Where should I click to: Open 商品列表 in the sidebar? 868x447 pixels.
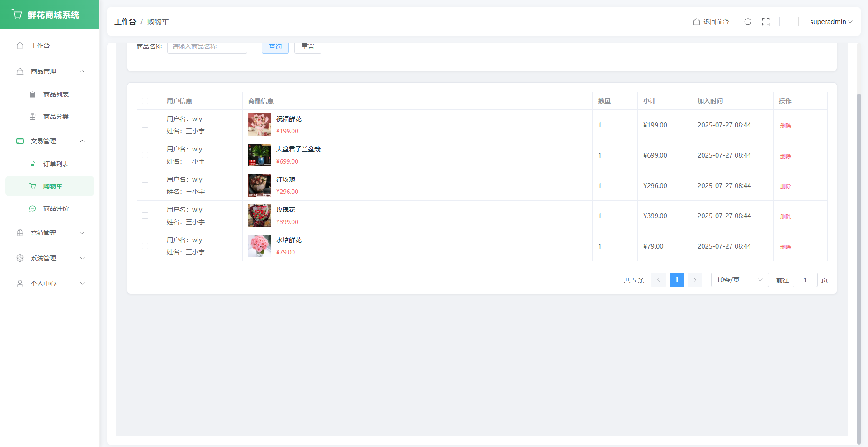[x=56, y=94]
